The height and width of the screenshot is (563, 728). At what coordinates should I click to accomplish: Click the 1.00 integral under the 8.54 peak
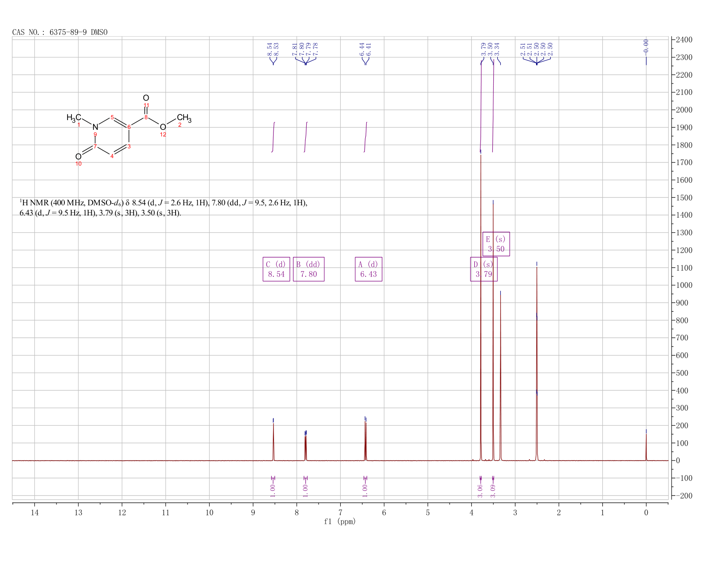click(x=273, y=491)
